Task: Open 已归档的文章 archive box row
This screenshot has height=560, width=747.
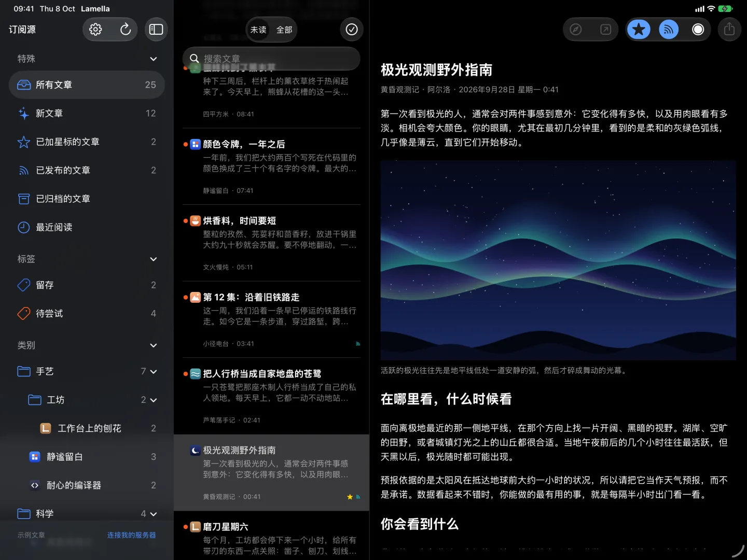Action: (87, 199)
